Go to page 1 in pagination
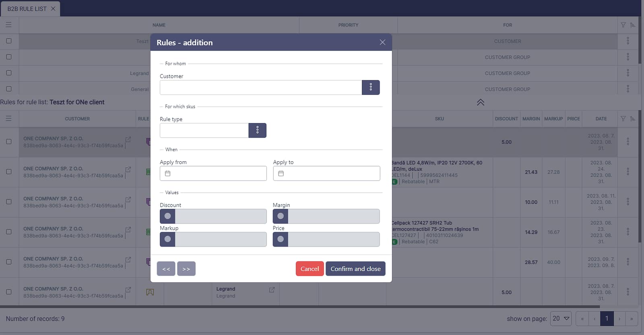The height and width of the screenshot is (335, 644). (x=607, y=319)
